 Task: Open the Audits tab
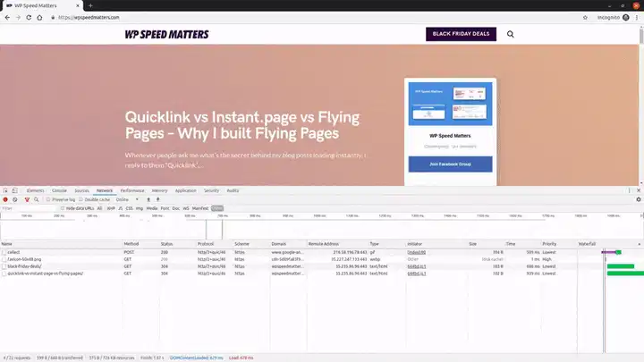233,190
